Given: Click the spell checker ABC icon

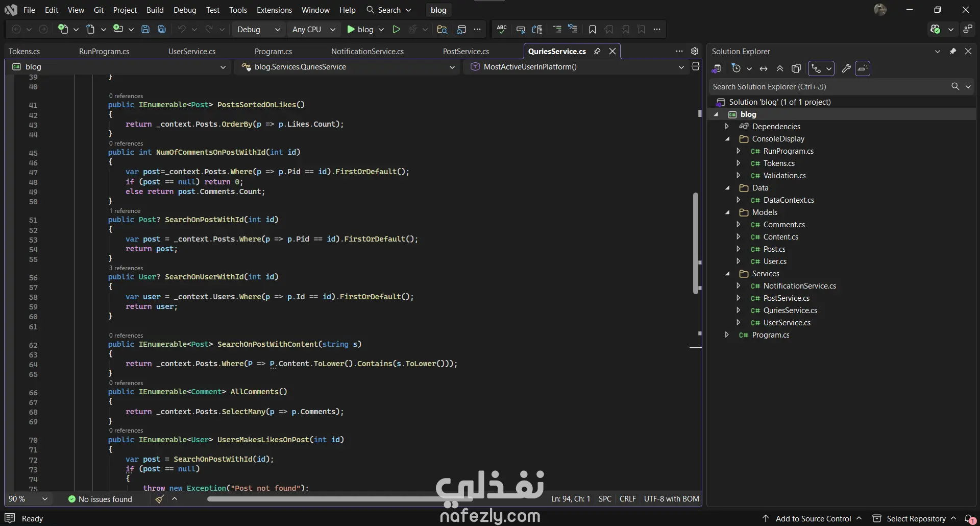Looking at the screenshot, I should click(x=502, y=29).
